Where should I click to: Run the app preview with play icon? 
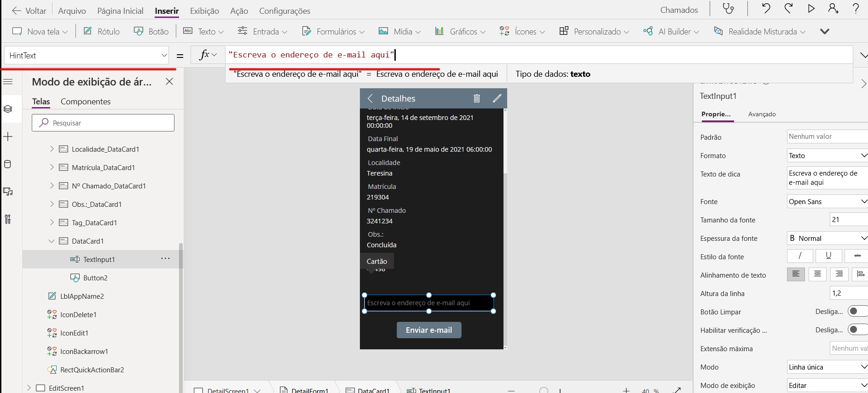tap(811, 9)
